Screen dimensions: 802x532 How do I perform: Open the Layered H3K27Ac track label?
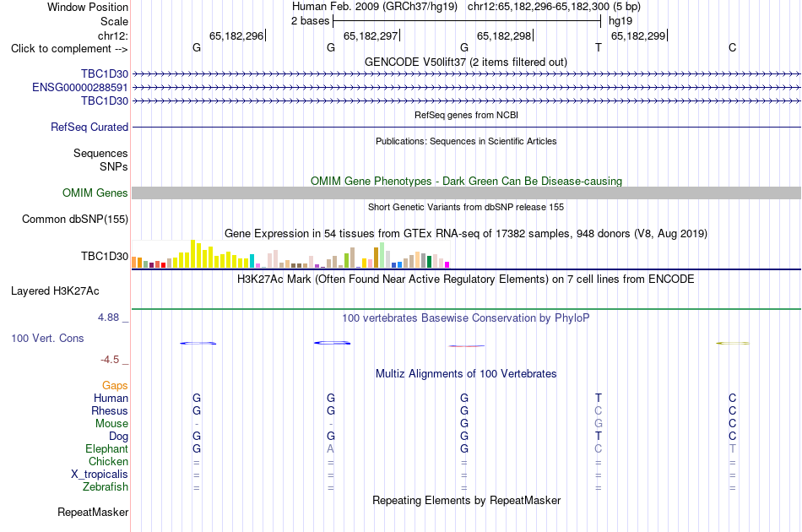[x=55, y=291]
